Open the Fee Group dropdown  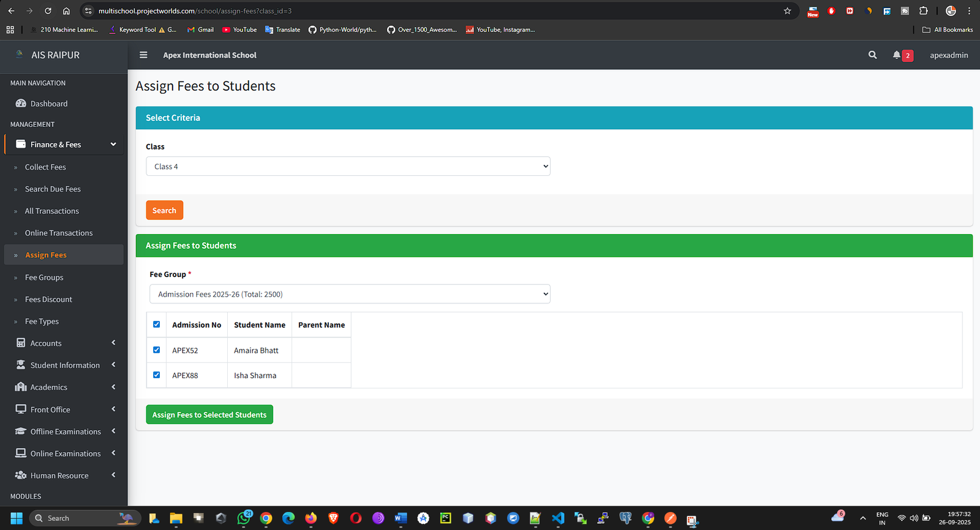click(350, 294)
